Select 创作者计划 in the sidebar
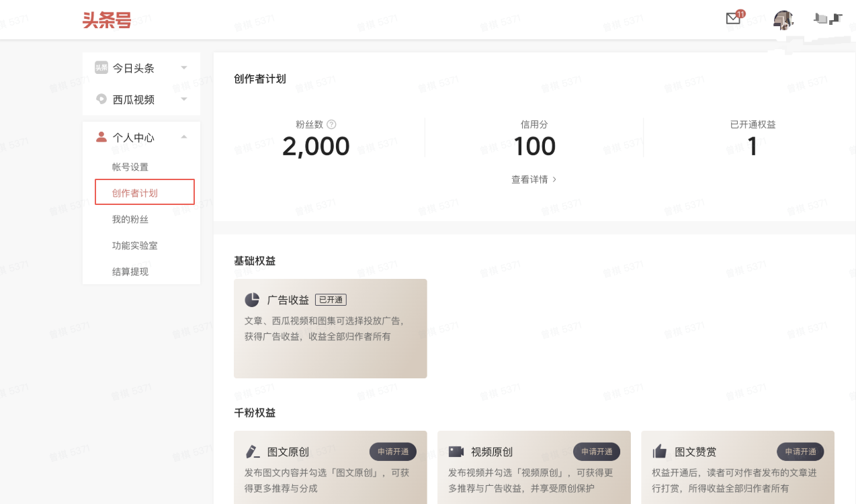The image size is (856, 504). [144, 192]
